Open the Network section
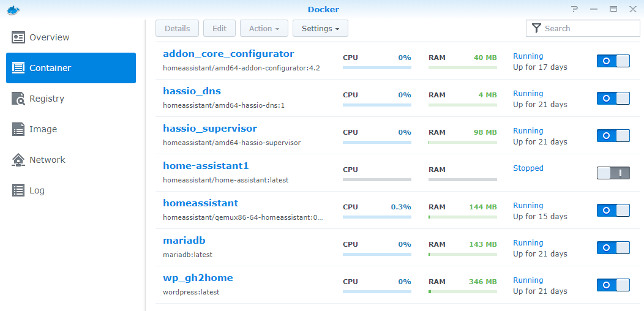Image resolution: width=644 pixels, height=311 pixels. (x=71, y=160)
